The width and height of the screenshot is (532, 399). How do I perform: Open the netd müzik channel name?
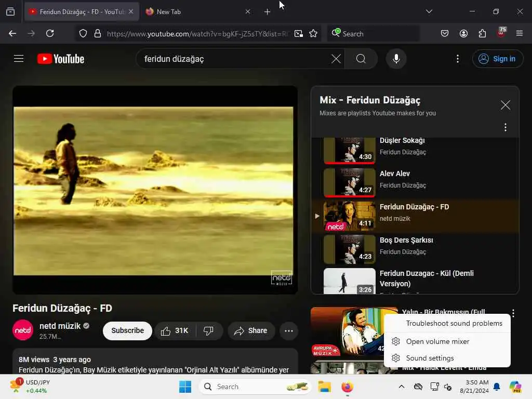60,326
